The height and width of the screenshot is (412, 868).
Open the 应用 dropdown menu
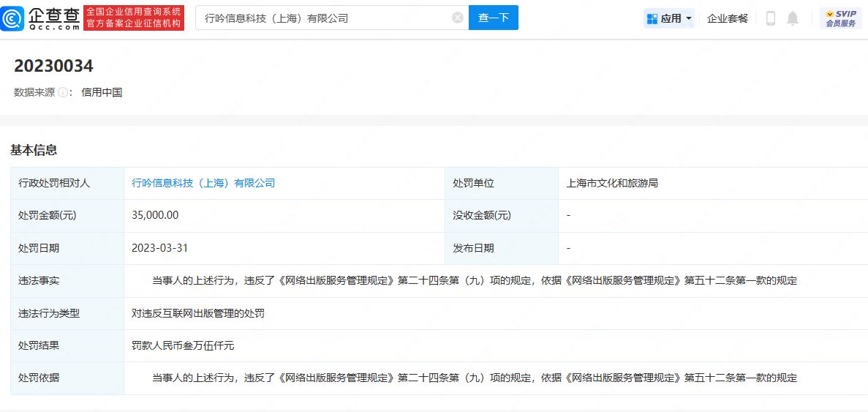[x=669, y=18]
